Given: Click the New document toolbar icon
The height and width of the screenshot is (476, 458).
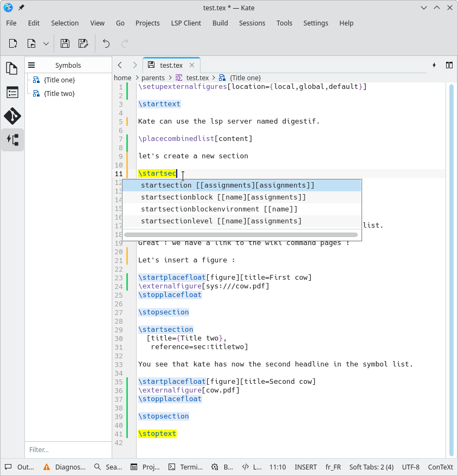Looking at the screenshot, I should pyautogui.click(x=12, y=43).
